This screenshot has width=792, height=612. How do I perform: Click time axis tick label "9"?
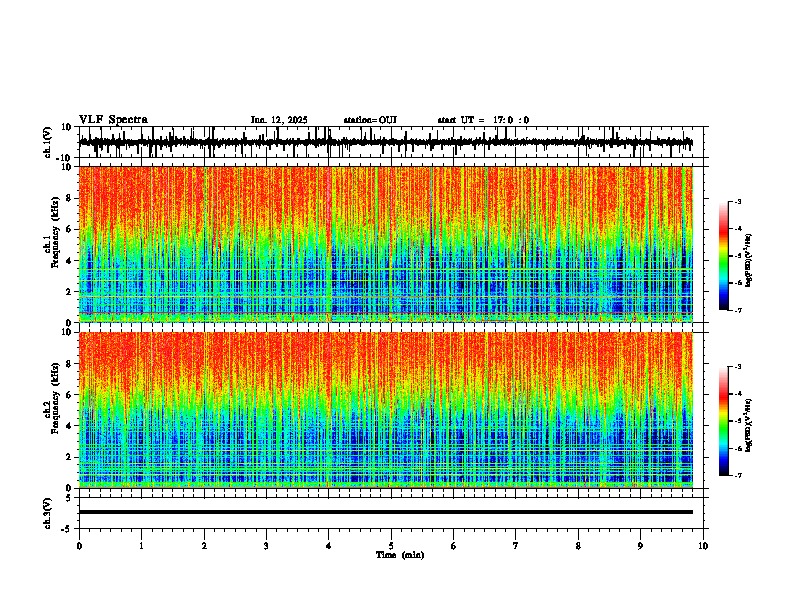tap(640, 546)
